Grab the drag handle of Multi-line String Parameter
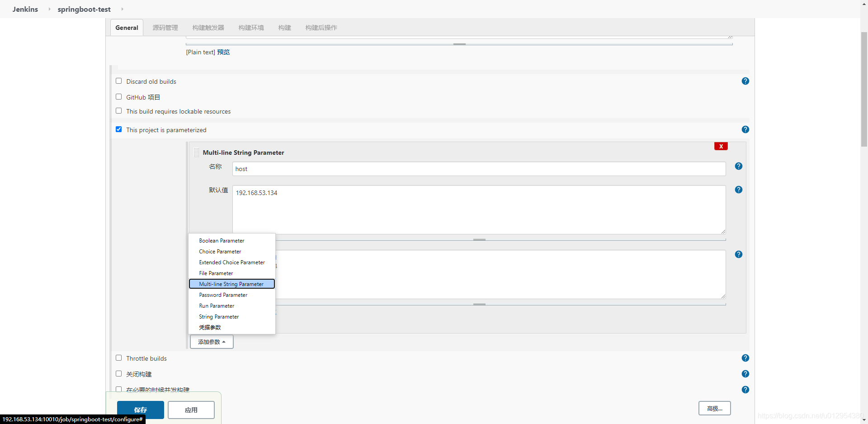The width and height of the screenshot is (868, 424). tap(196, 152)
